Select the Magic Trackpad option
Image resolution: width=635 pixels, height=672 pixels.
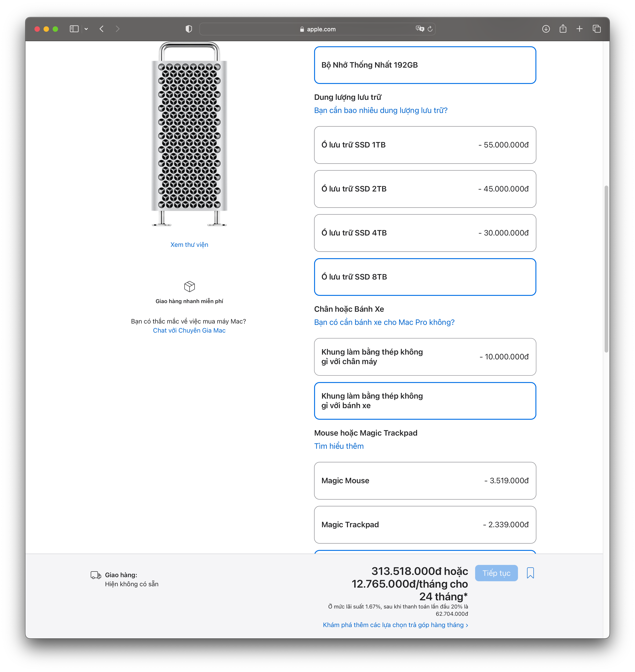[x=425, y=525]
